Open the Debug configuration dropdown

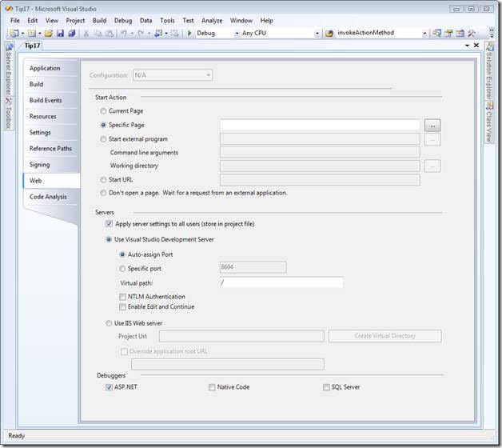point(237,34)
